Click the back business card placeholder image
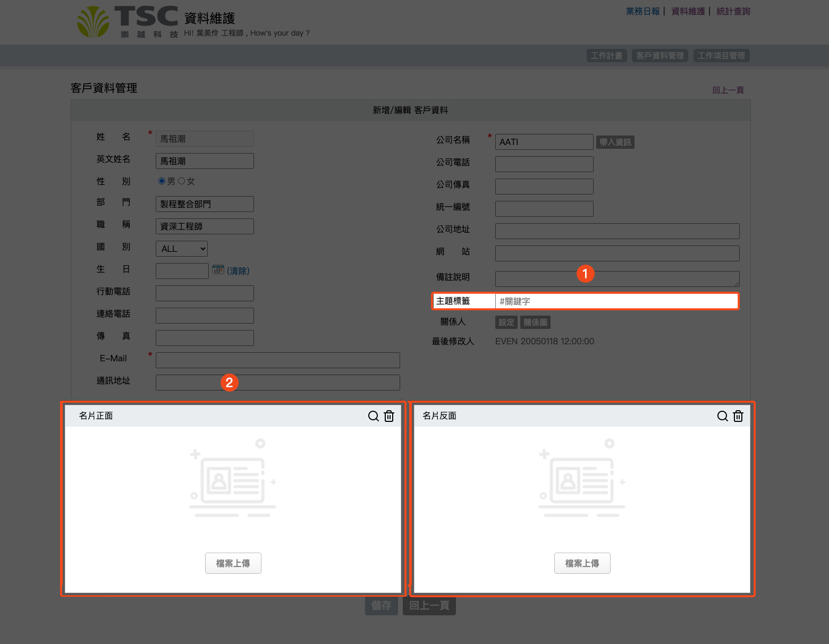This screenshot has width=829, height=644. [x=582, y=478]
